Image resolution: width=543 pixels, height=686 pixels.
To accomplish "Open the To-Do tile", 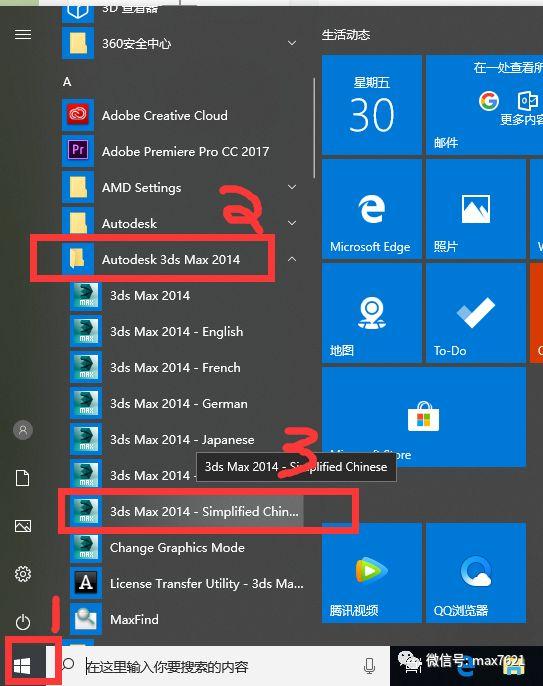I will 476,313.
